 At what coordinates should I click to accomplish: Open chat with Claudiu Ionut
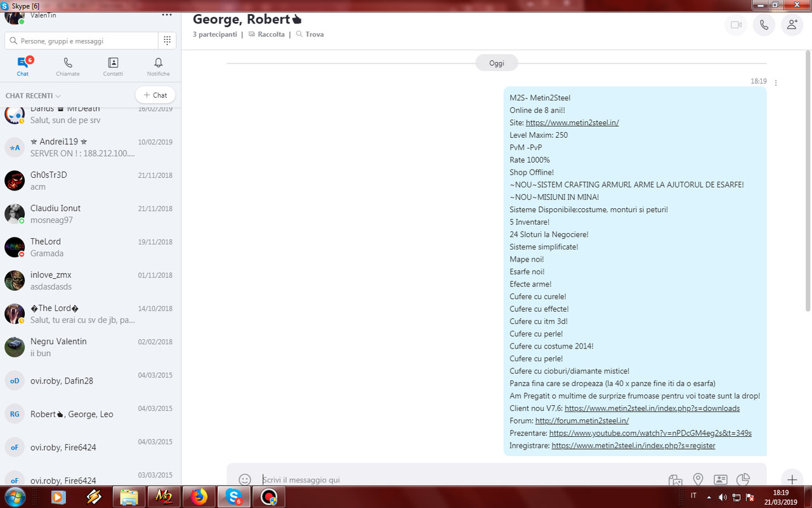(91, 214)
